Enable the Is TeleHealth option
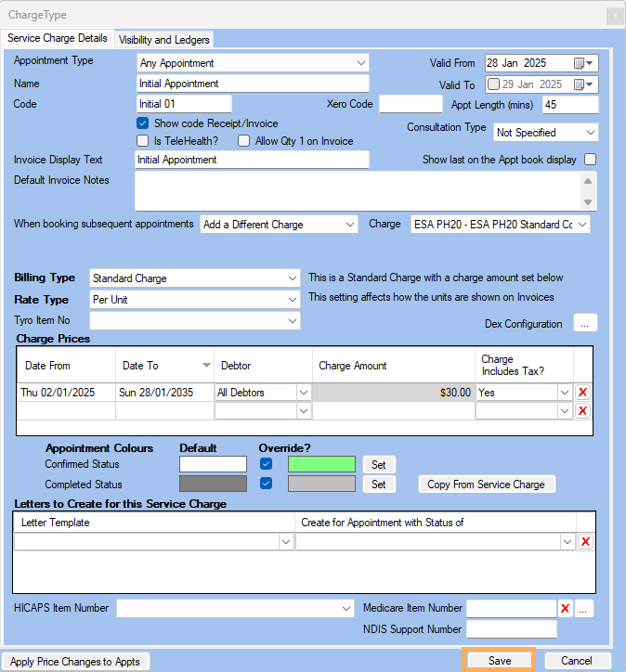This screenshot has width=626, height=672. point(143,141)
